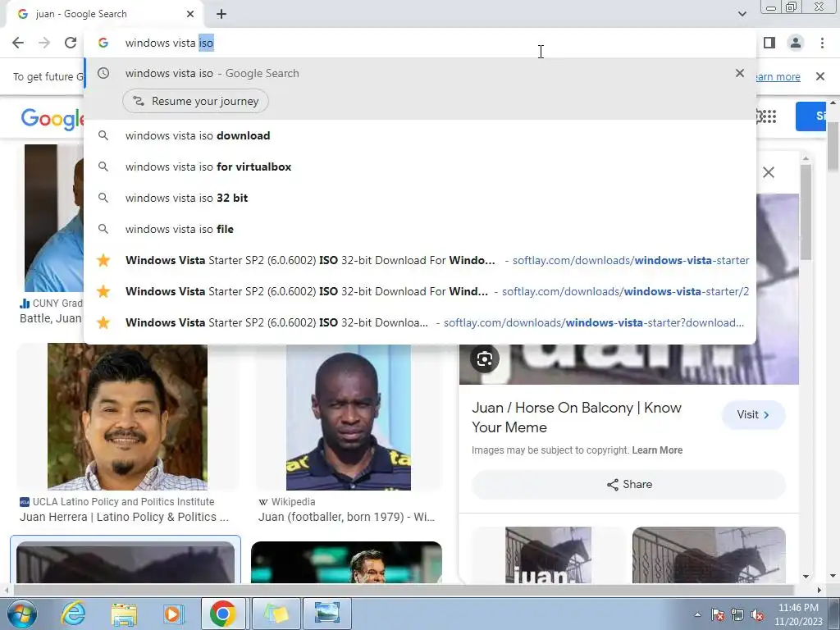The image size is (840, 630).
Task: Toggle the Chrome side panel icon
Action: [x=769, y=43]
